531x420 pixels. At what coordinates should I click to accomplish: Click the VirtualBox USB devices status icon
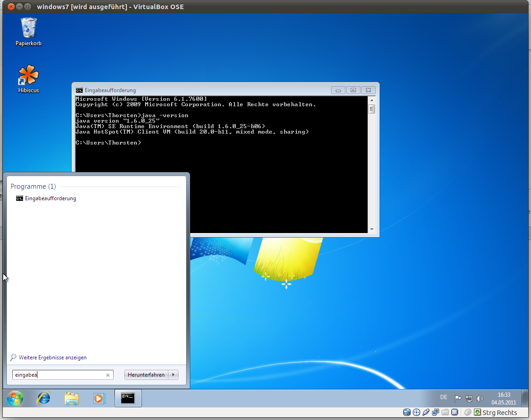[x=426, y=412]
